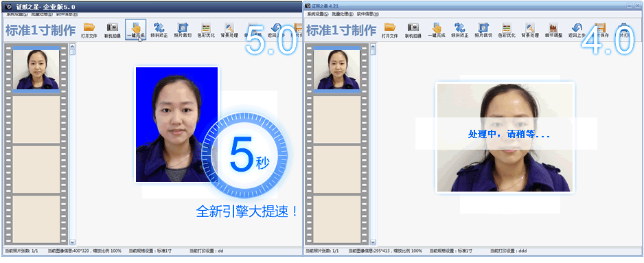The height and width of the screenshot is (263, 644).
Task: Minimize the 4.21 window
Action: 629,6
